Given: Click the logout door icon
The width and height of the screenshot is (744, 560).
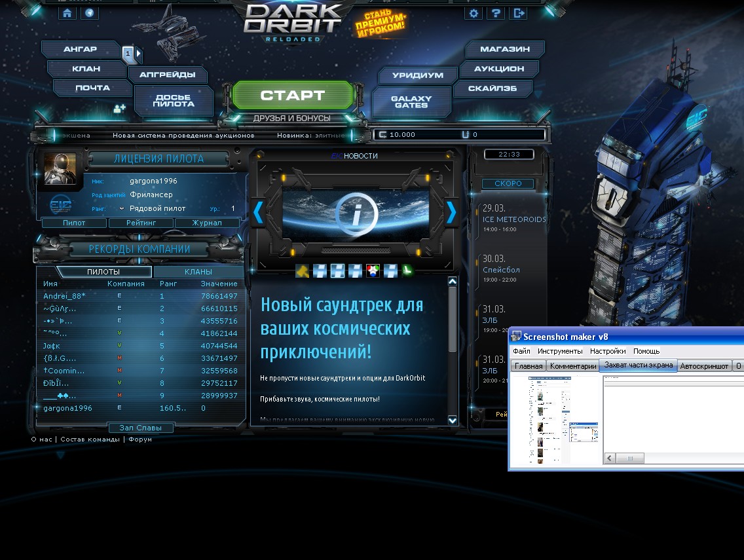Looking at the screenshot, I should pos(519,13).
